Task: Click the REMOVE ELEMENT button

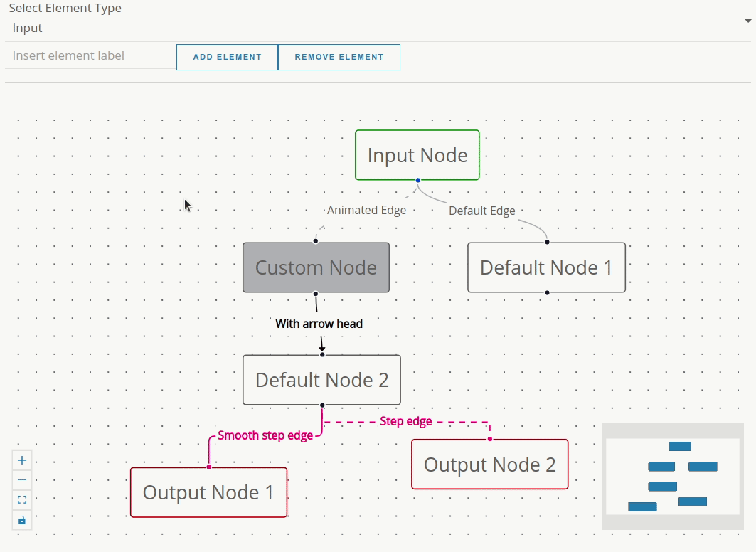Action: click(x=339, y=57)
